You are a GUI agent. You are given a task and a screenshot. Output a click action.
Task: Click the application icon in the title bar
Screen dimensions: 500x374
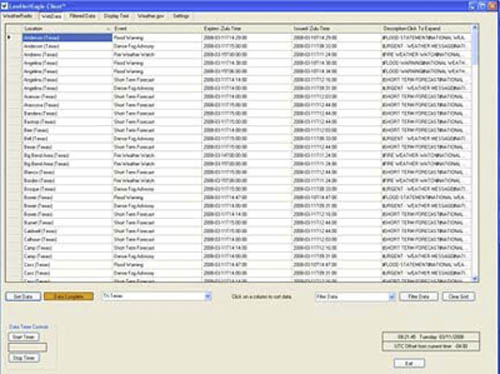[4, 6]
